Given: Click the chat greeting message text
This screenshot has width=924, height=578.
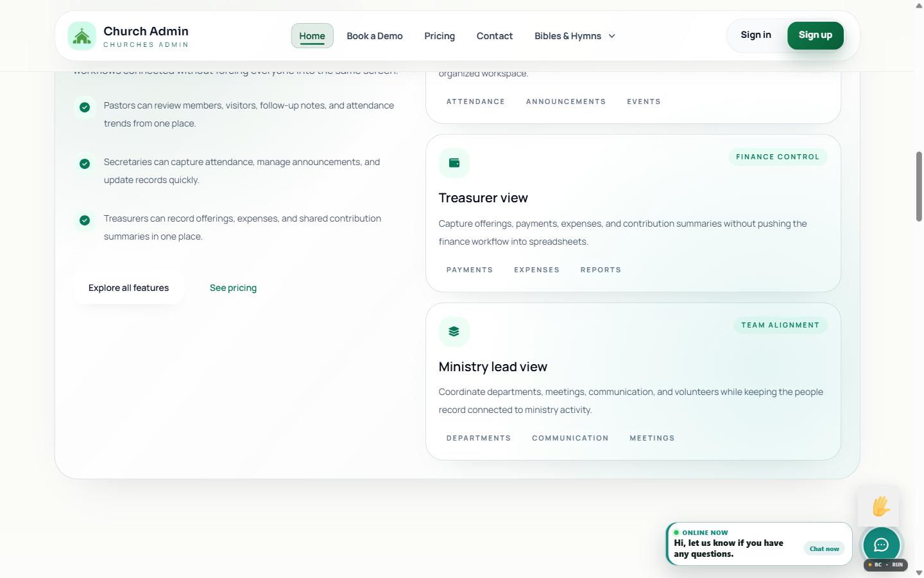Looking at the screenshot, I should (x=728, y=548).
